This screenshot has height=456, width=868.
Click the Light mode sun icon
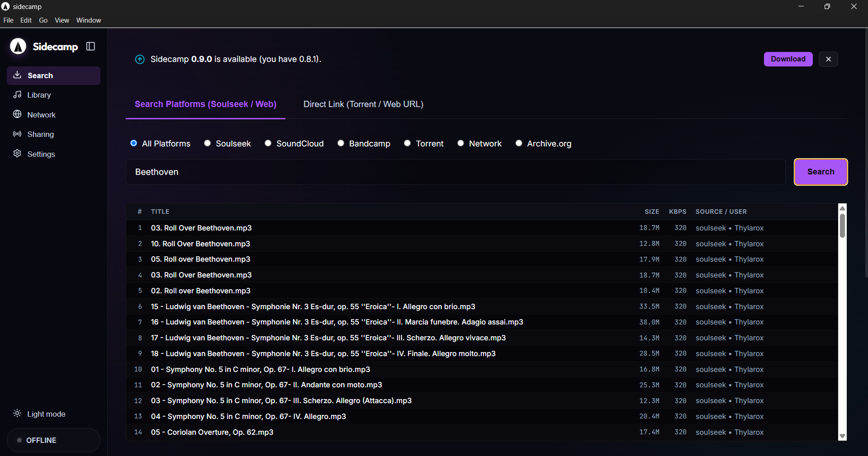17,414
